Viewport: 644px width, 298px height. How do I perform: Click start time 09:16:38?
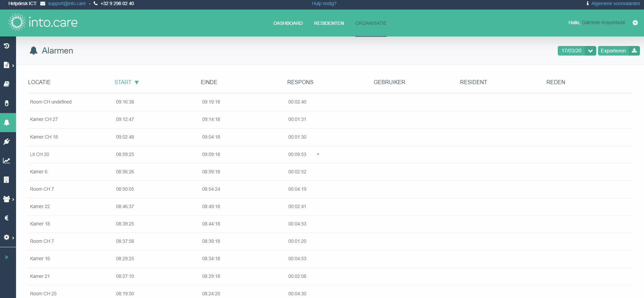click(x=125, y=102)
